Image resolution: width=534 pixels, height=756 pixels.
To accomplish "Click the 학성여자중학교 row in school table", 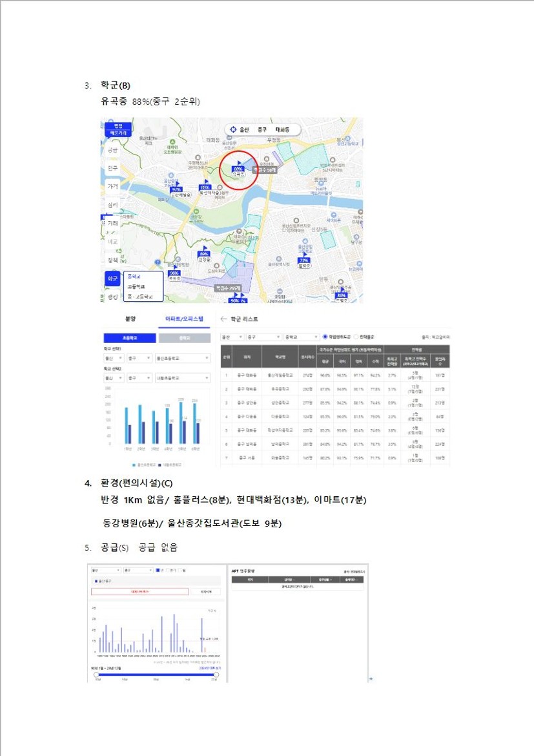I will point(335,430).
